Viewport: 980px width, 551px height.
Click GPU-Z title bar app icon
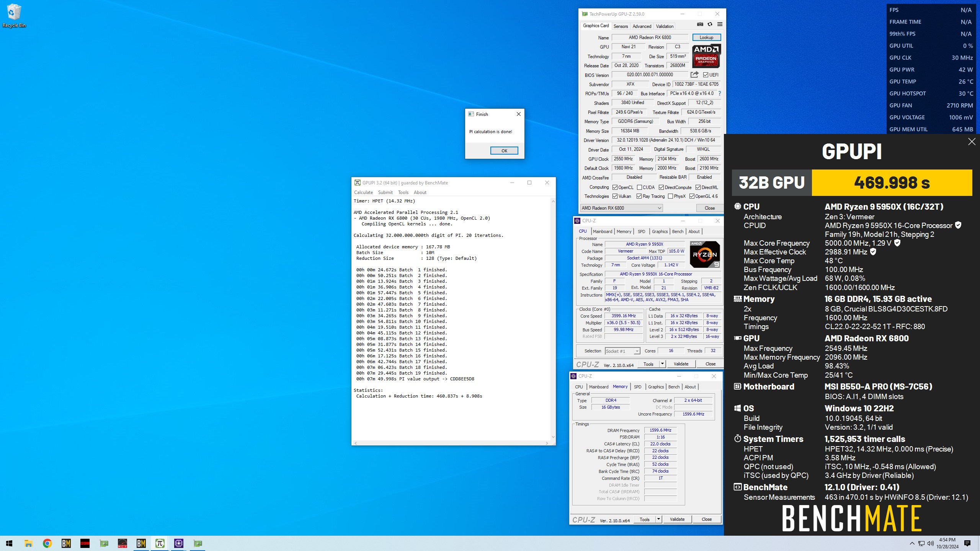pos(585,14)
